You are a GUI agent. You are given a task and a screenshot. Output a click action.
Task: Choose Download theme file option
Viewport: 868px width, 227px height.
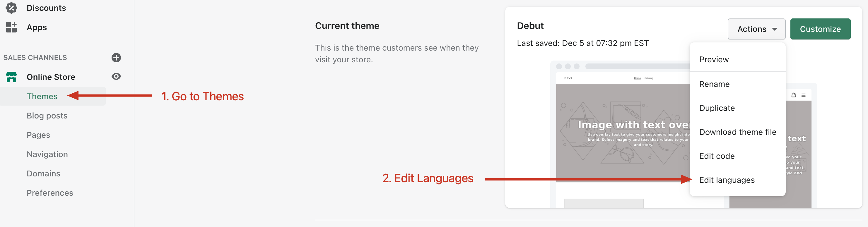(x=738, y=132)
